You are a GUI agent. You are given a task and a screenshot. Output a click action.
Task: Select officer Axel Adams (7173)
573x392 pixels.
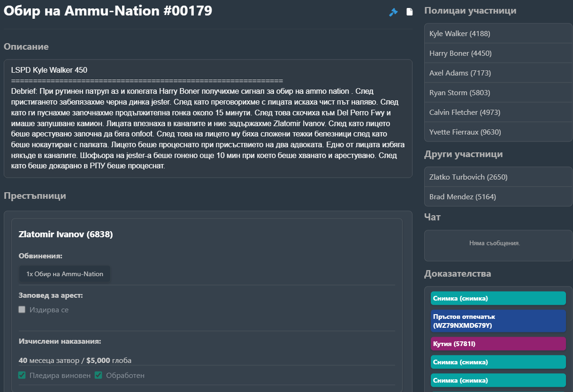click(498, 73)
